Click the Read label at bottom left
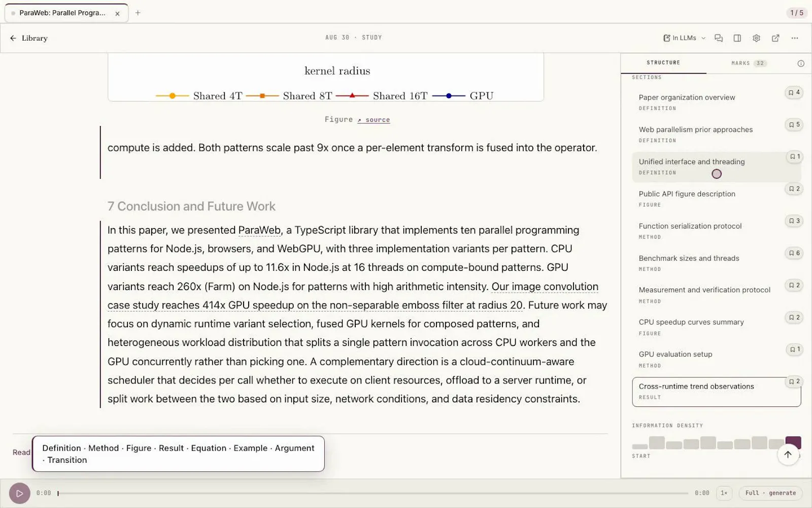This screenshot has width=812, height=508. tap(21, 453)
